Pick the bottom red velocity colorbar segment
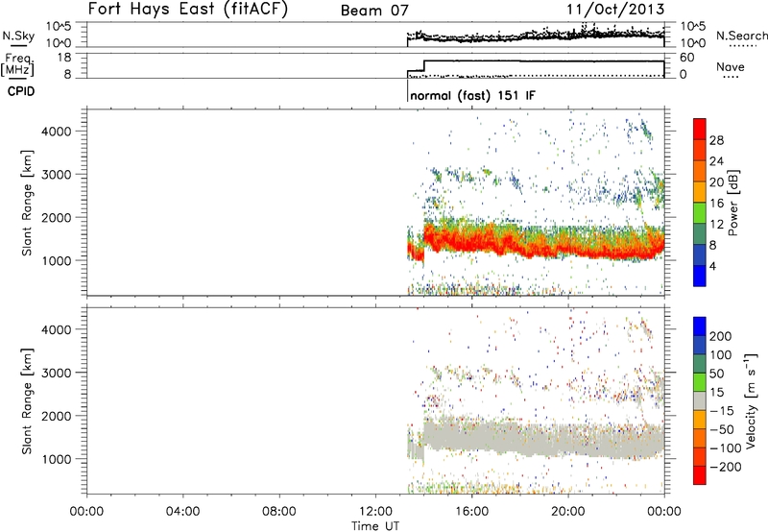This screenshot has width=768, height=532. [x=700, y=475]
